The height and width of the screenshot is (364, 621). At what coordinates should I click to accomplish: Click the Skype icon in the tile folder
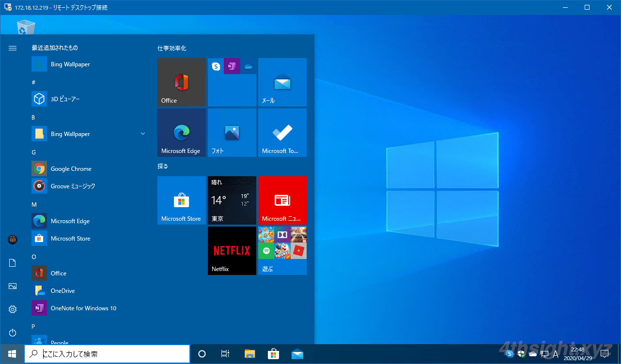click(x=216, y=66)
